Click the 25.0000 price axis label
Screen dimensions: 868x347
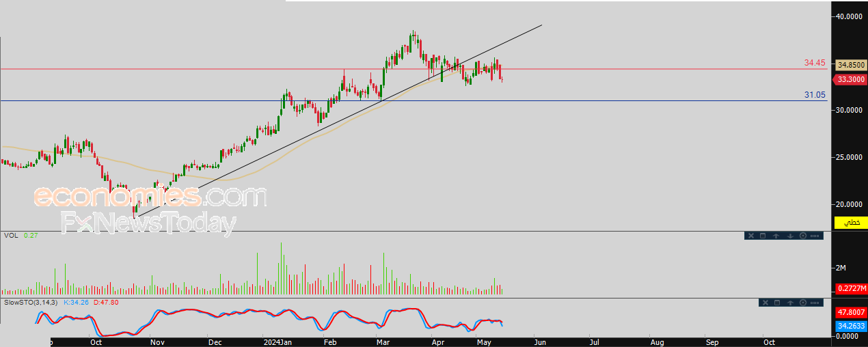pos(850,157)
